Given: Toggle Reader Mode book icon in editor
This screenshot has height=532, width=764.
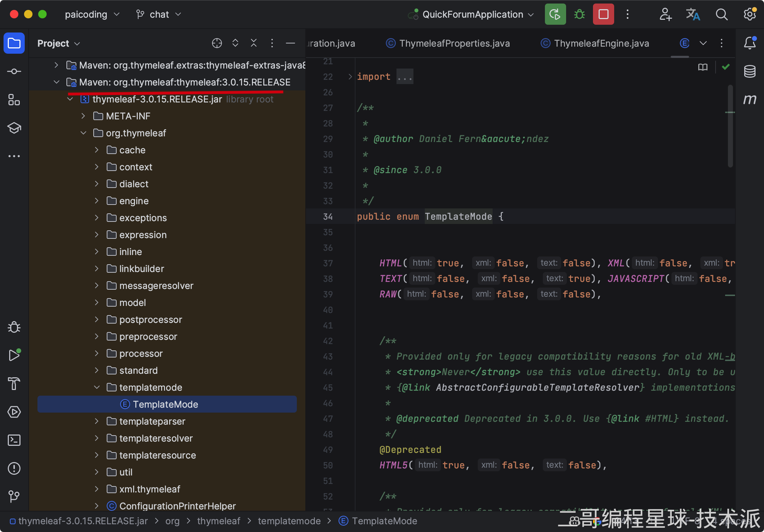Looking at the screenshot, I should click(x=703, y=67).
